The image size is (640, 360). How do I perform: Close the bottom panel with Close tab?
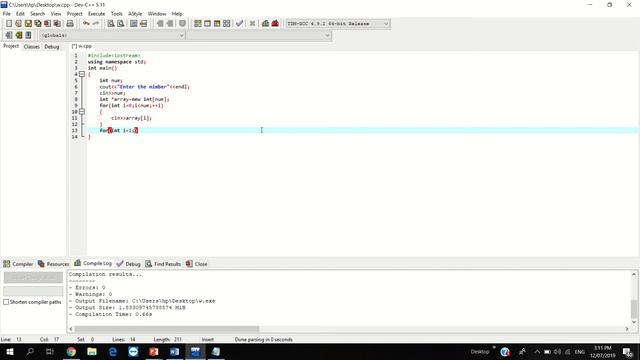(x=197, y=264)
